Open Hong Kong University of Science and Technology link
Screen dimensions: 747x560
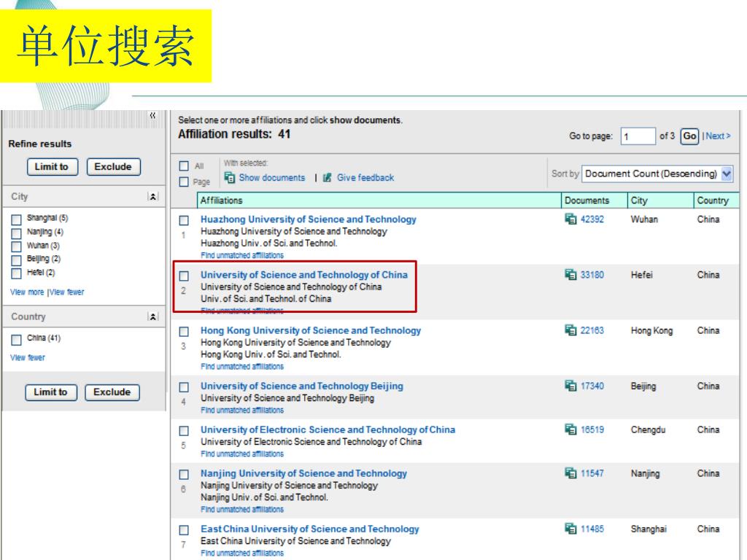coord(311,330)
